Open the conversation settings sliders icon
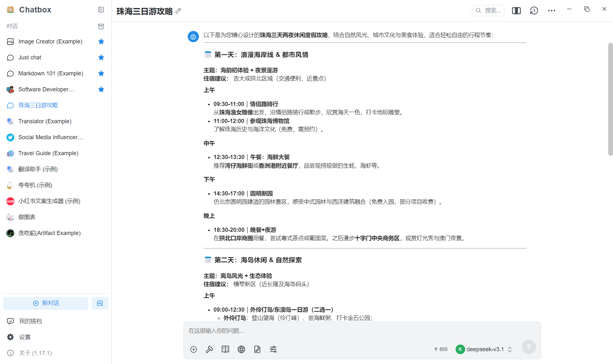The image size is (613, 364). [x=273, y=349]
